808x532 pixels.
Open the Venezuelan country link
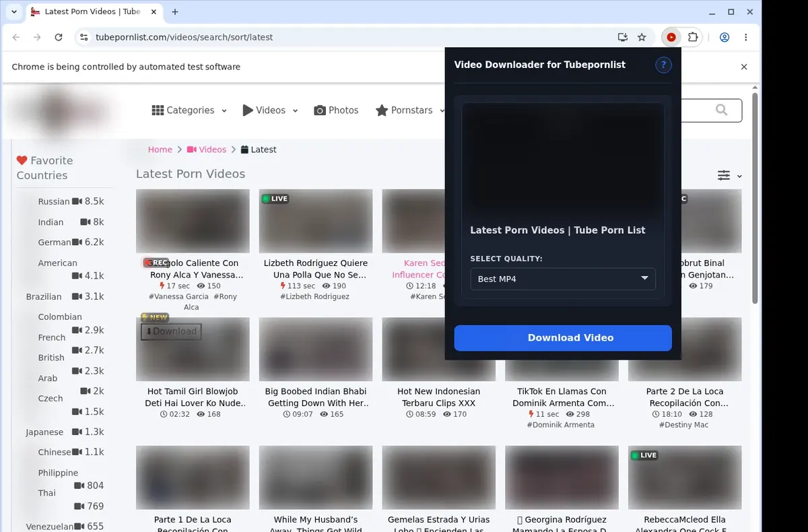tap(50, 527)
